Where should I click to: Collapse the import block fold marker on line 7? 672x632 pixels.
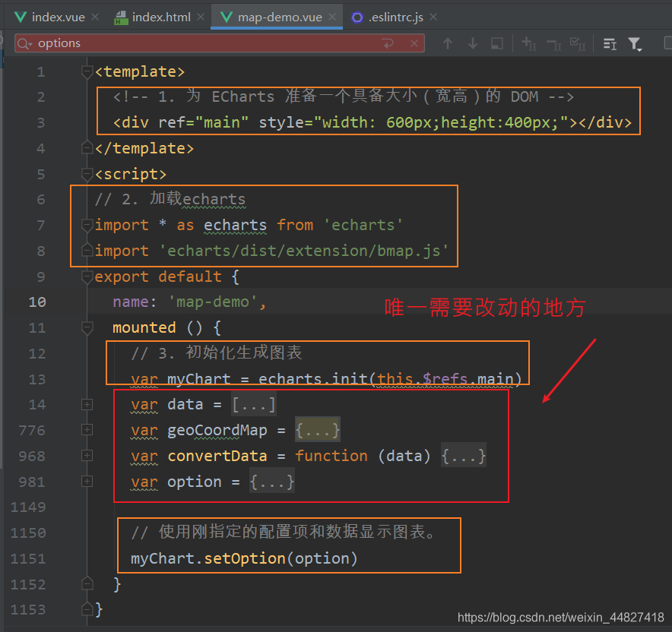click(87, 225)
